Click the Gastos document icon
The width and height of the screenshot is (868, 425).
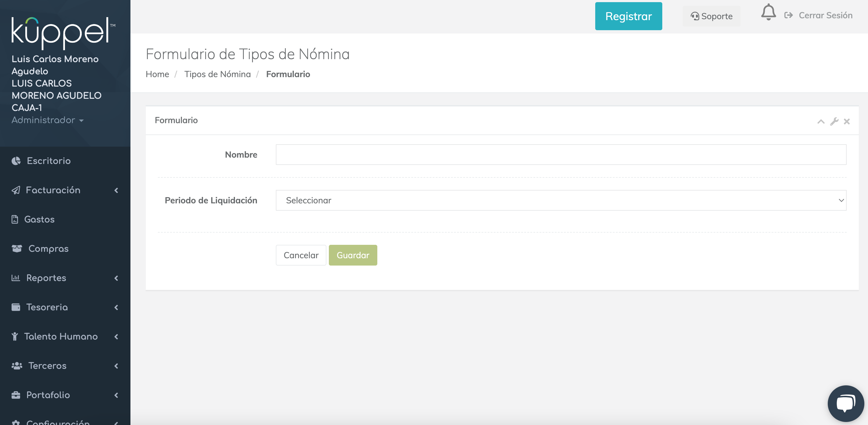[15, 220]
